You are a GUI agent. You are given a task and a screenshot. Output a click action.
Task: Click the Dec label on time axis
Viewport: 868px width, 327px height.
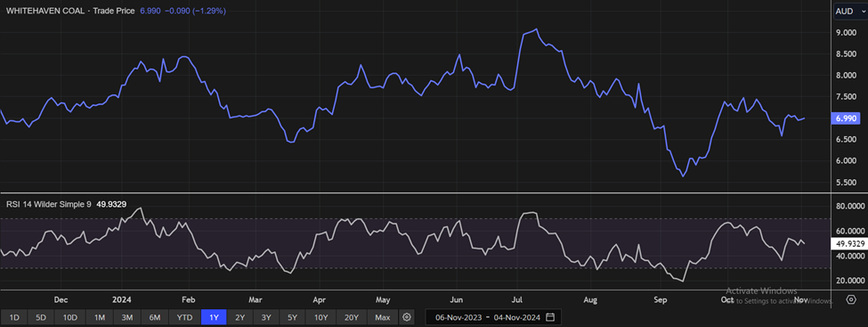coord(61,300)
